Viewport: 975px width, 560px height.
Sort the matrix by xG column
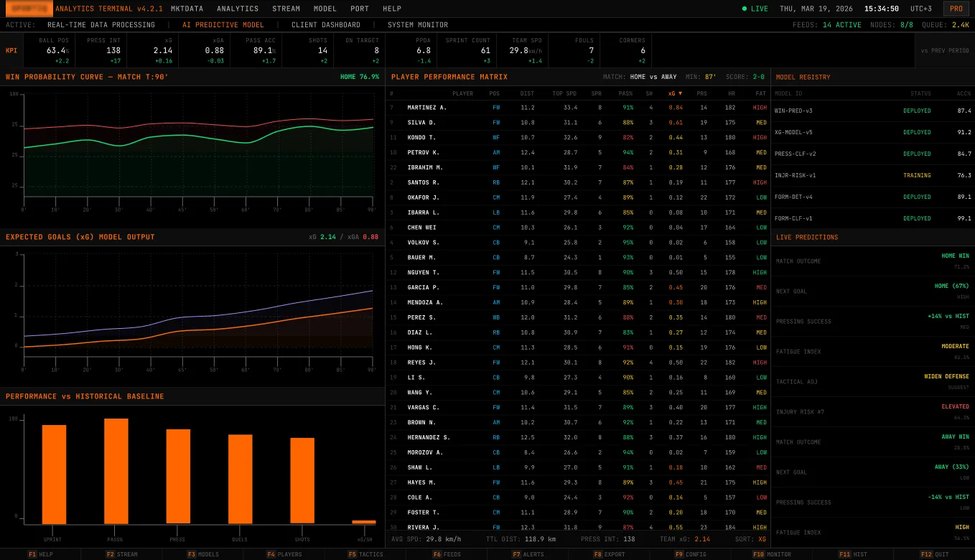click(x=674, y=93)
